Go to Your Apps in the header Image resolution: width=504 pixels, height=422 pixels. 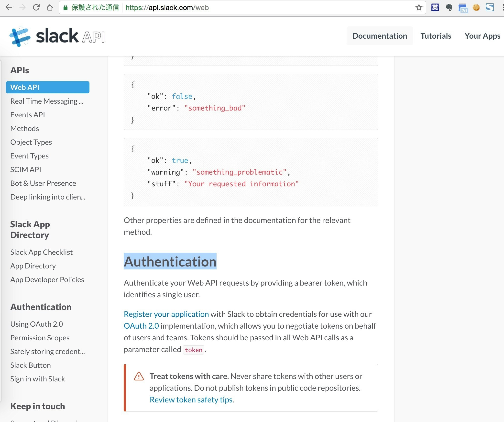[482, 36]
